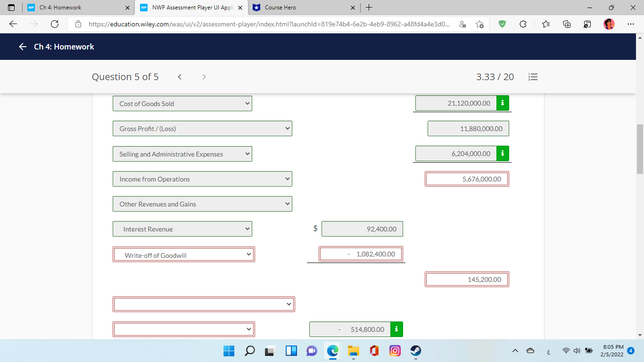Click the 92,400.00 amount field
Image resolution: width=644 pixels, height=362 pixels.
pos(362,229)
